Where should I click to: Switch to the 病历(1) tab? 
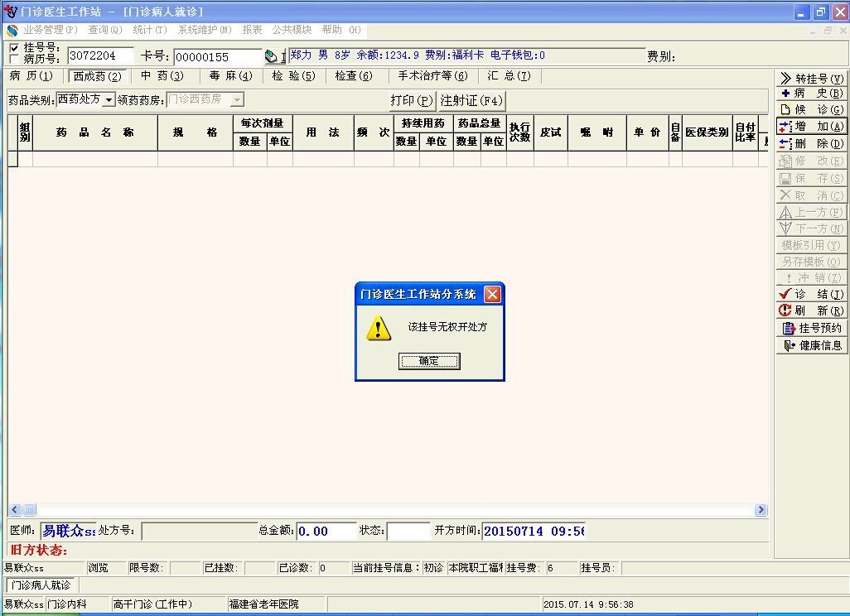pos(31,76)
